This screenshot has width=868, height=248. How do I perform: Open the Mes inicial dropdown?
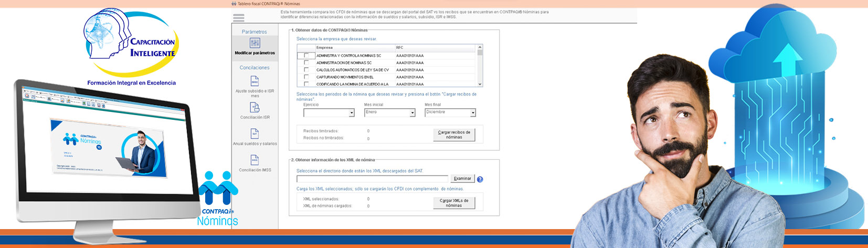click(x=412, y=113)
